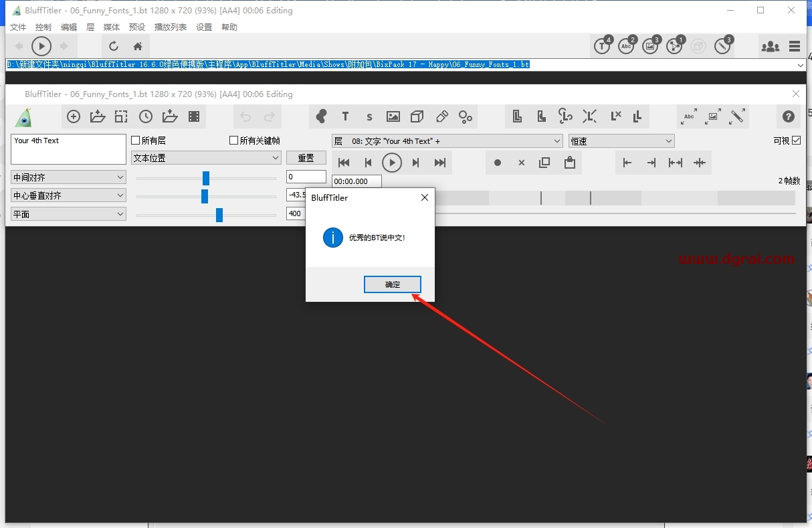
Task: Open the 层 menu
Action: 90,27
